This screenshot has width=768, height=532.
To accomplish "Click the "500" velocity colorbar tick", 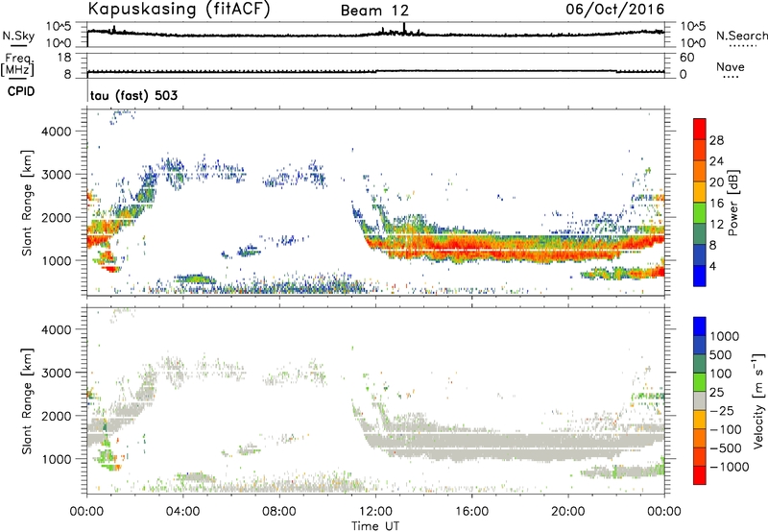I will click(721, 354).
